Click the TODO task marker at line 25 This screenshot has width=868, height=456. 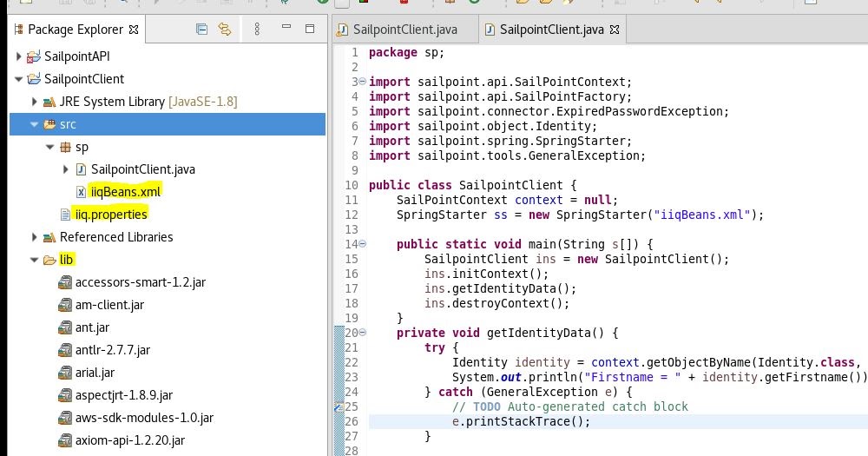tap(339, 406)
